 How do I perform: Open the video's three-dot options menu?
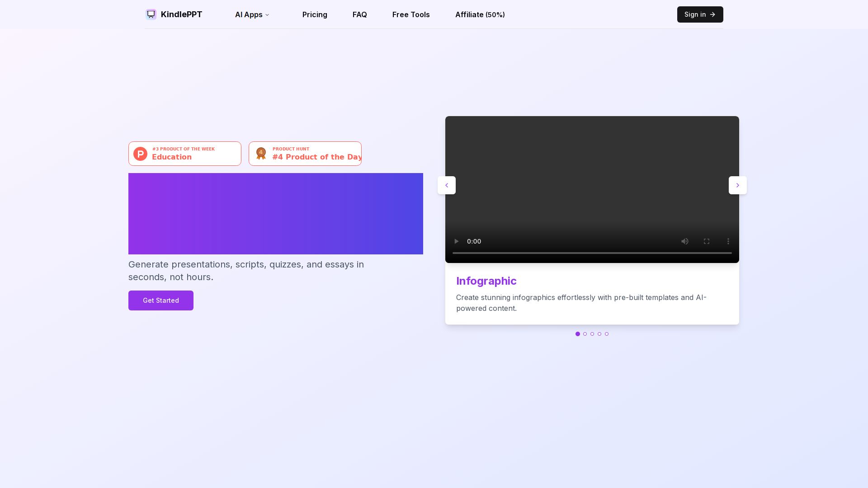[728, 241]
